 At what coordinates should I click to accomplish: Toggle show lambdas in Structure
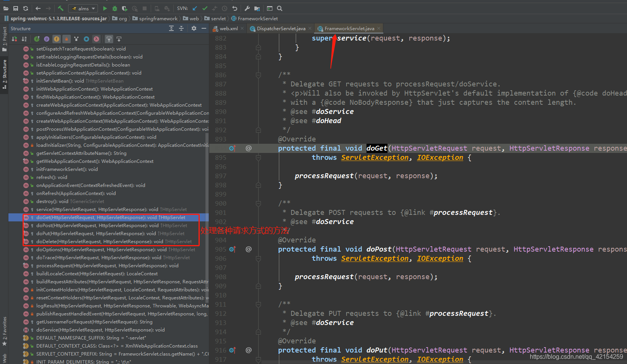96,39
